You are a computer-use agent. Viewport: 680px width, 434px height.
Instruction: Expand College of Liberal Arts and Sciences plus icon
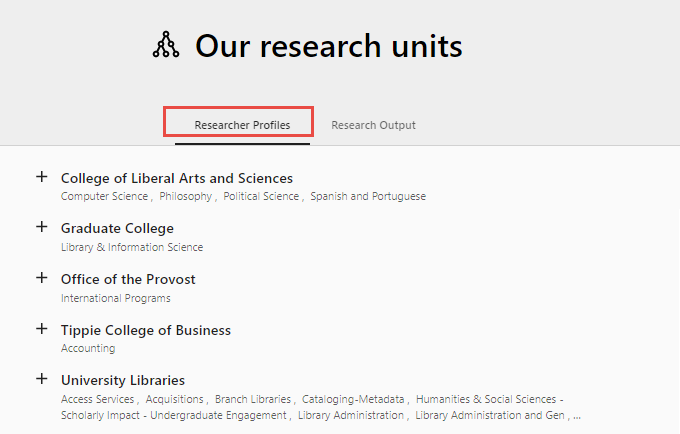click(x=42, y=177)
